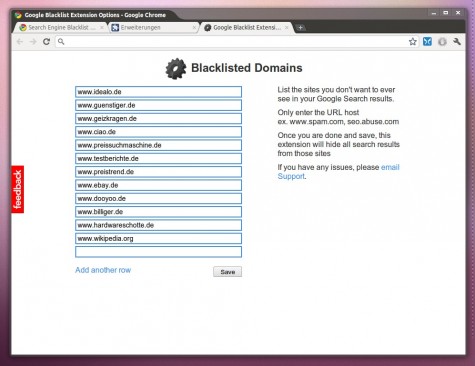This screenshot has height=366, width=475.
Task: Click the www.ciao.de domain field
Action: 158,132
